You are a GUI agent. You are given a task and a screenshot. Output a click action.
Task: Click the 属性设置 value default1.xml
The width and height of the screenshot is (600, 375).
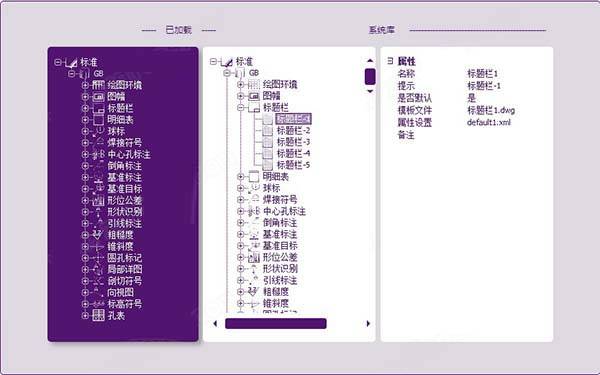(489, 122)
